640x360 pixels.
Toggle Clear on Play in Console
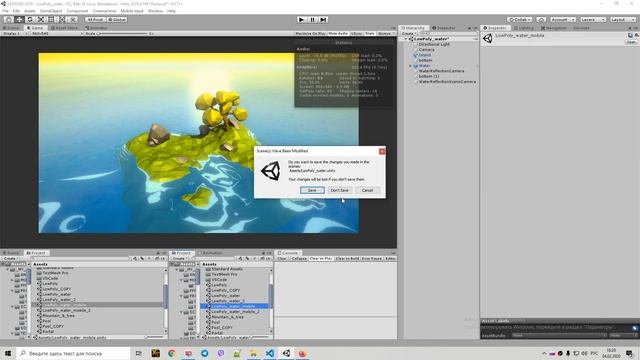(x=321, y=258)
